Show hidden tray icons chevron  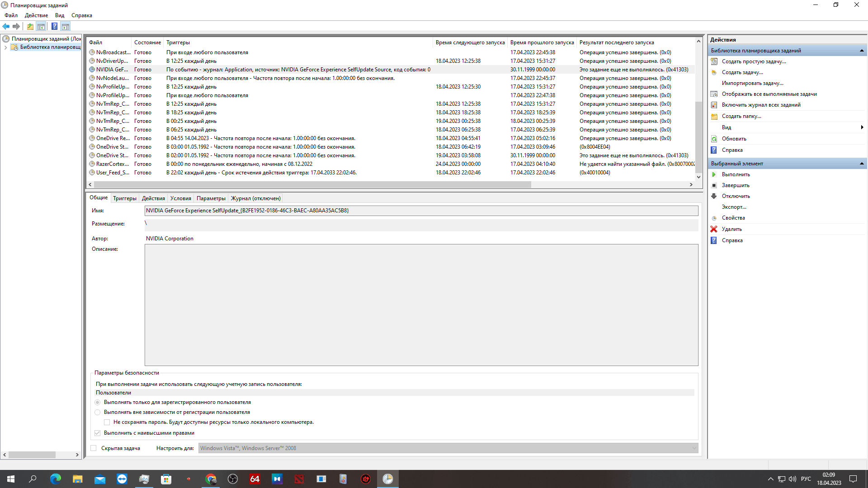[x=770, y=479]
